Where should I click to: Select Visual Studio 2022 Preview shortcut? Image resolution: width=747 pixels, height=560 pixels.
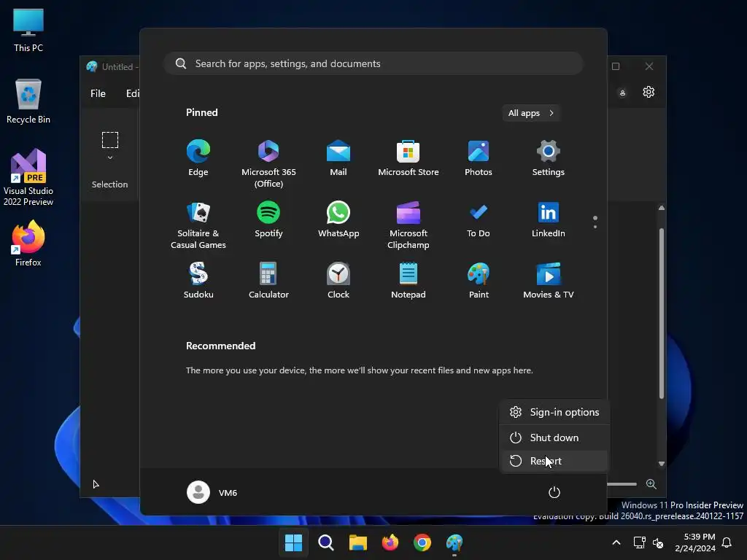(28, 177)
